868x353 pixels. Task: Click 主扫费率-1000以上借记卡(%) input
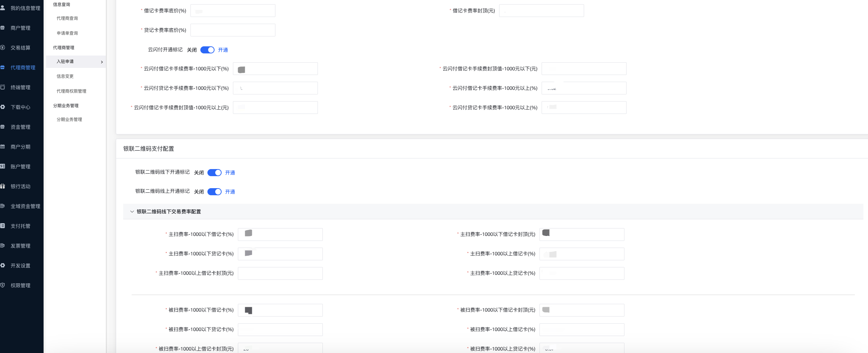(582, 254)
